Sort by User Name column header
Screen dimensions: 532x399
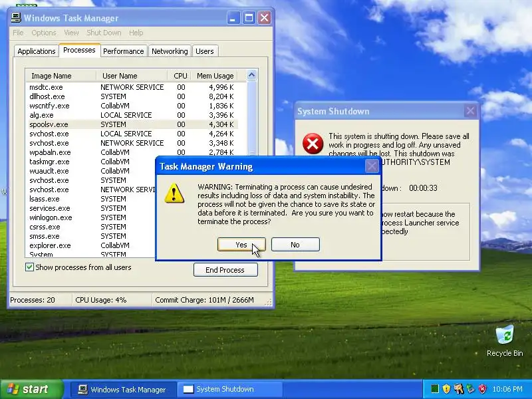[x=132, y=76]
